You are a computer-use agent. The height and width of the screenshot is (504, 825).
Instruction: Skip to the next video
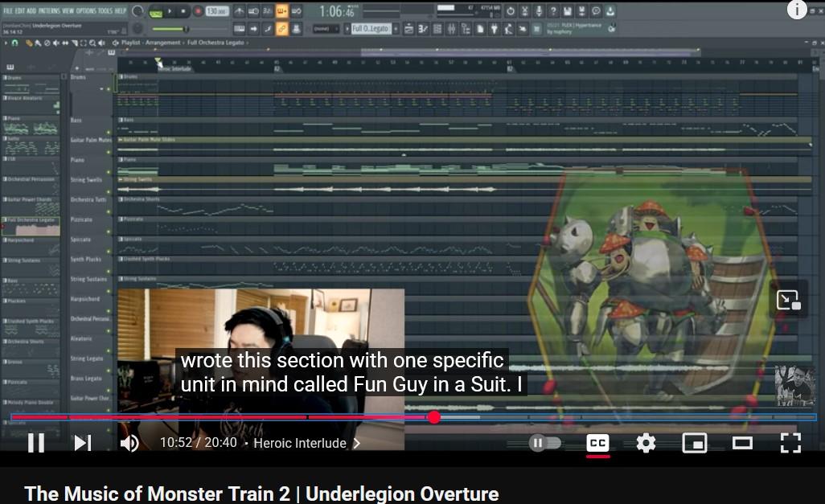(83, 443)
